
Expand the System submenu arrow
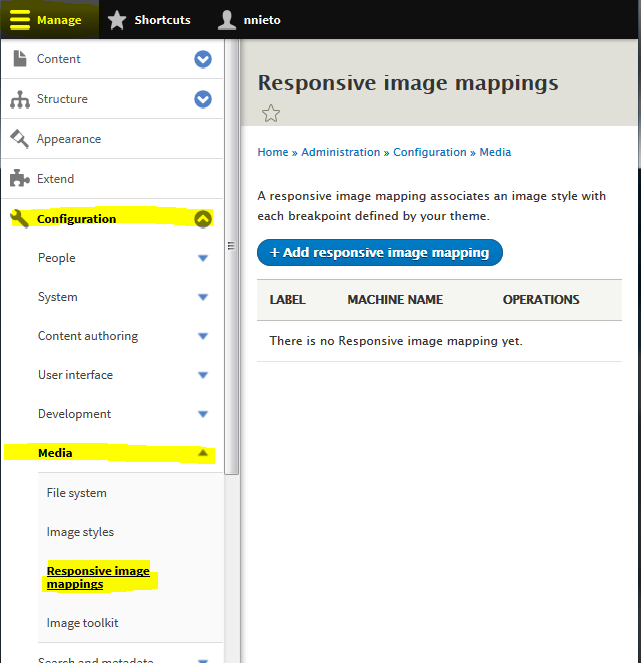(203, 297)
